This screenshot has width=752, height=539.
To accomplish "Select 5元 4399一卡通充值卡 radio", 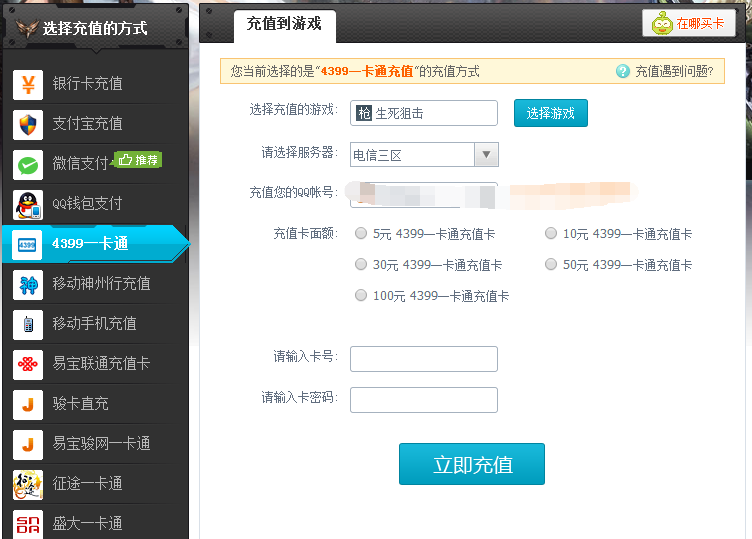I will (x=361, y=234).
